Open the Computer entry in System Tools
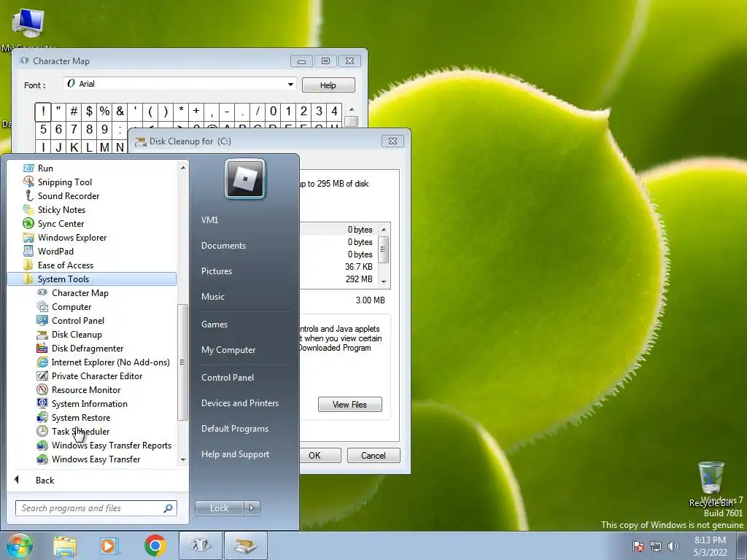 click(71, 307)
